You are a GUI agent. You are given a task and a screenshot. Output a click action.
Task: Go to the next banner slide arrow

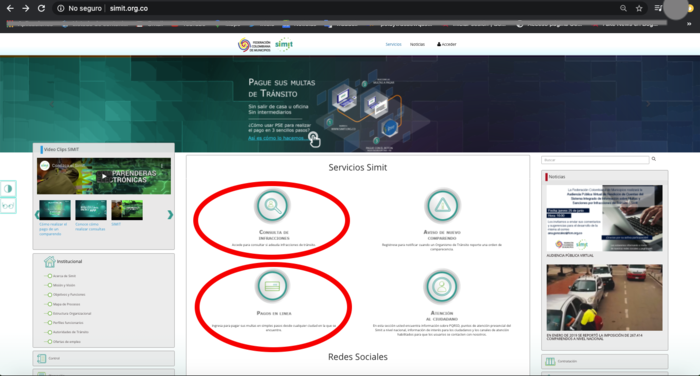tap(648, 104)
